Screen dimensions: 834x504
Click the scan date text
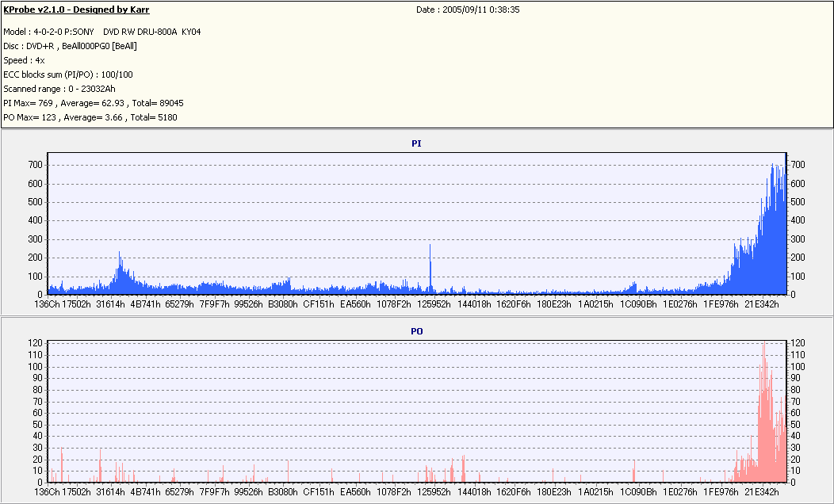tap(468, 10)
